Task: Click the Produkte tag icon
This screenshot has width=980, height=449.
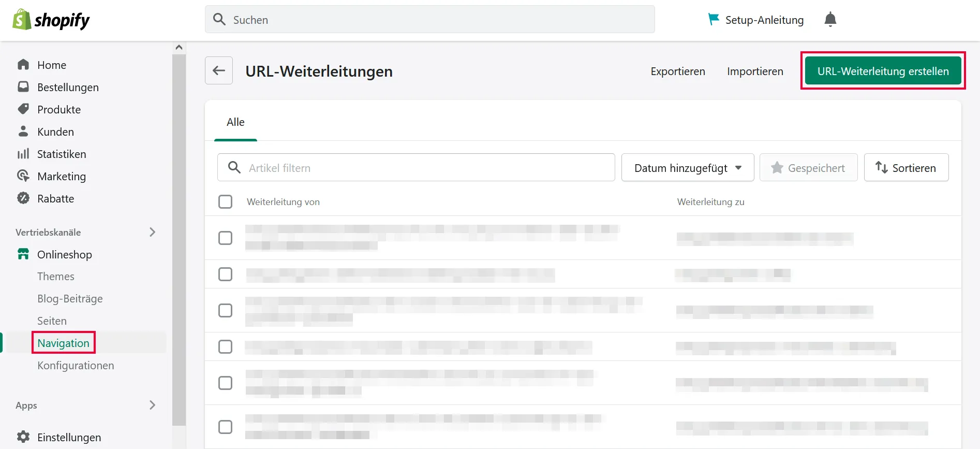Action: pos(23,109)
